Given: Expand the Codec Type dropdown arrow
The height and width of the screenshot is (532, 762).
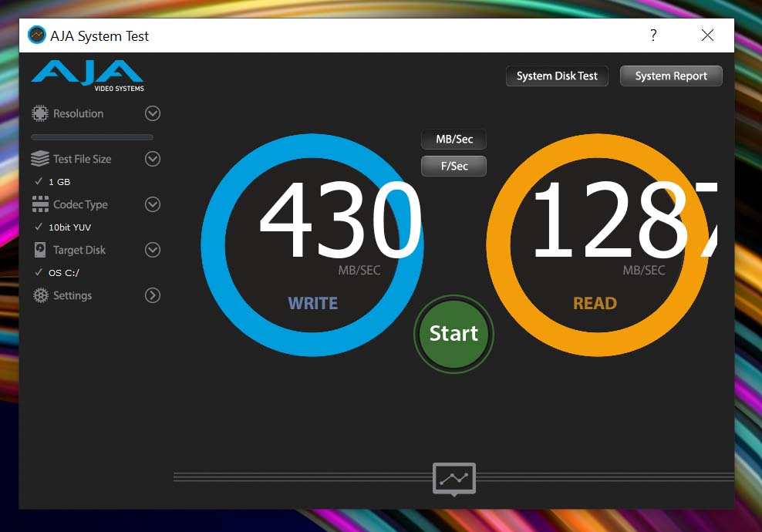Looking at the screenshot, I should tap(153, 204).
